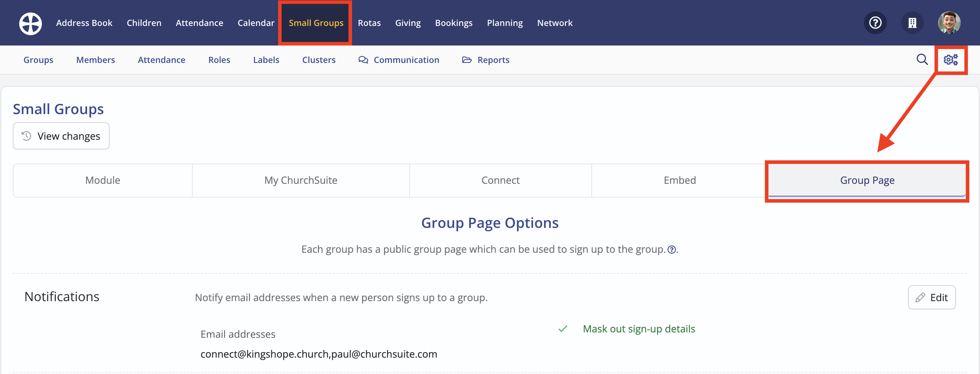Image resolution: width=980 pixels, height=374 pixels.
Task: Click the Notifications section label
Action: tap(62, 297)
